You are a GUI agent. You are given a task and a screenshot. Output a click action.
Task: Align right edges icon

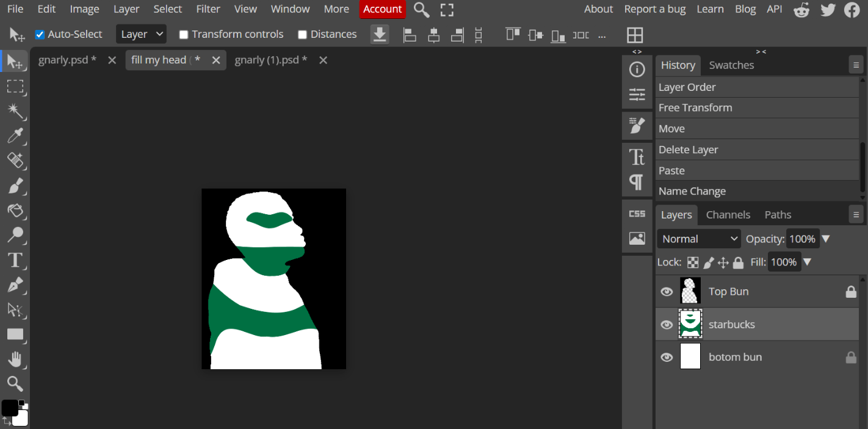(457, 35)
